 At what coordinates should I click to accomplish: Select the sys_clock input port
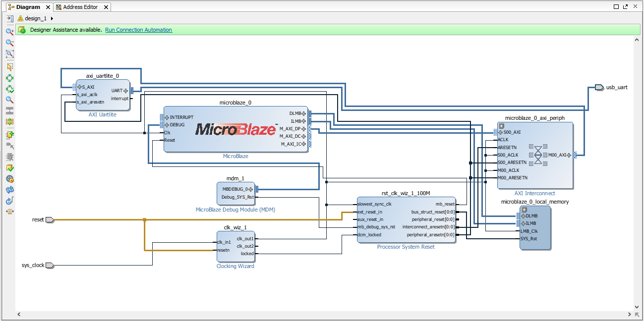pos(49,266)
